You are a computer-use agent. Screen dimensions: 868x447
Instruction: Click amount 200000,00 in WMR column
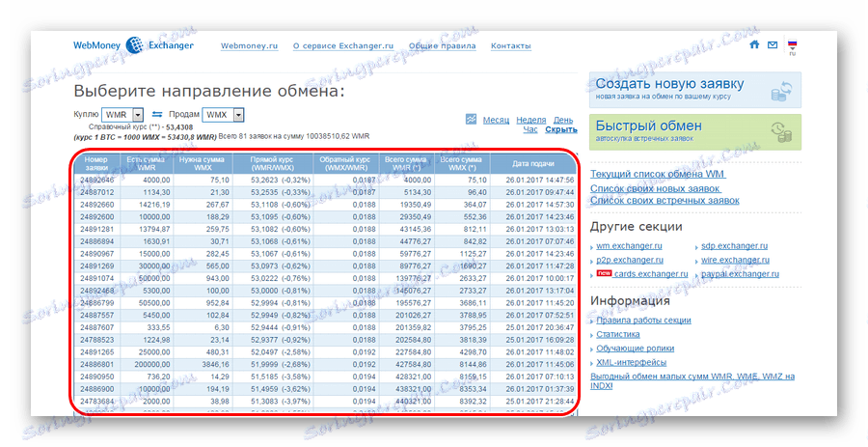[x=152, y=365]
